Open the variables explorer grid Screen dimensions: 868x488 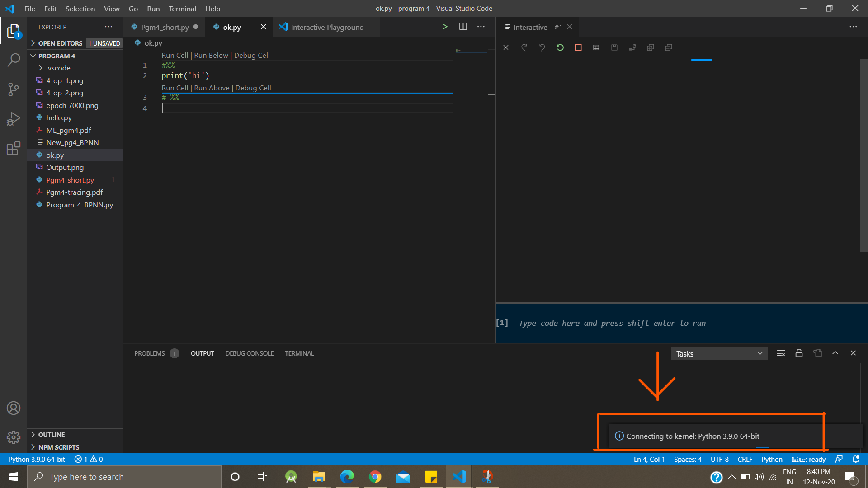pos(596,47)
